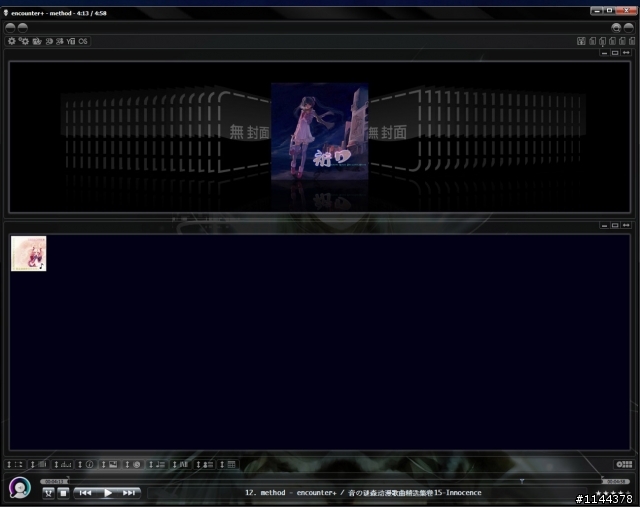Select the center album cover in the cover flow
This screenshot has height=507, width=640.
tap(320, 131)
